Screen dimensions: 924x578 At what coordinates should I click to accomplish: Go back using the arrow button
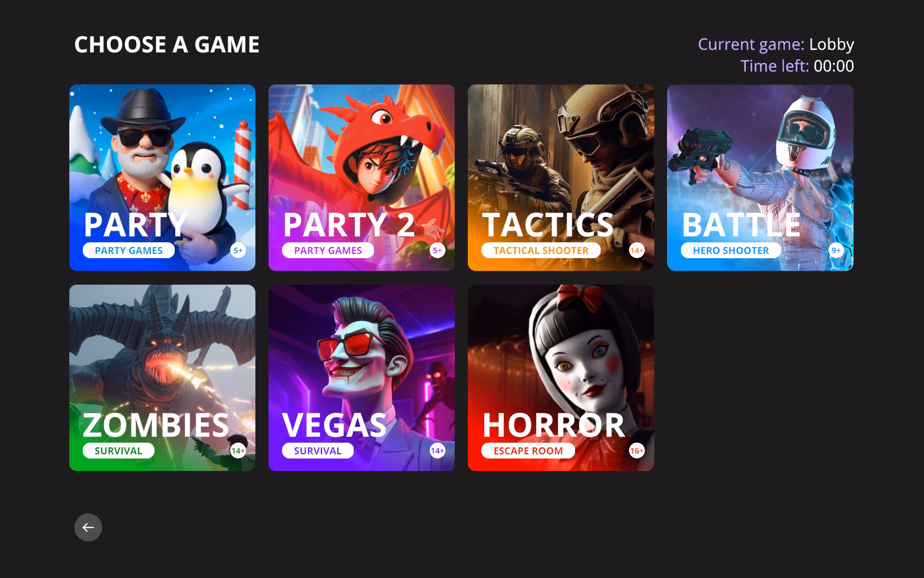tap(88, 527)
